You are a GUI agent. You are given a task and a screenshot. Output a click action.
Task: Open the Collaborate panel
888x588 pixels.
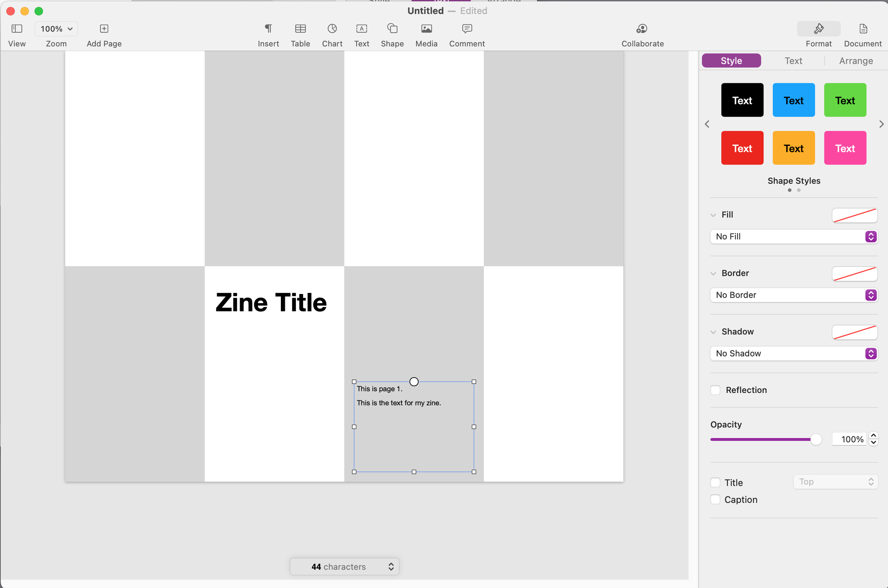642,34
